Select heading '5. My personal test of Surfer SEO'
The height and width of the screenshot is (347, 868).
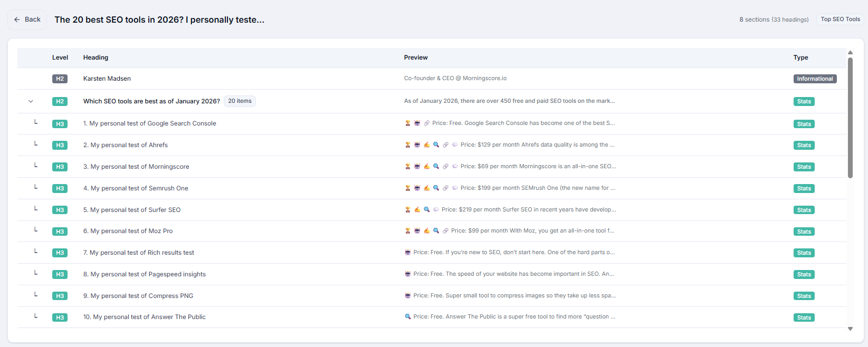click(x=132, y=210)
